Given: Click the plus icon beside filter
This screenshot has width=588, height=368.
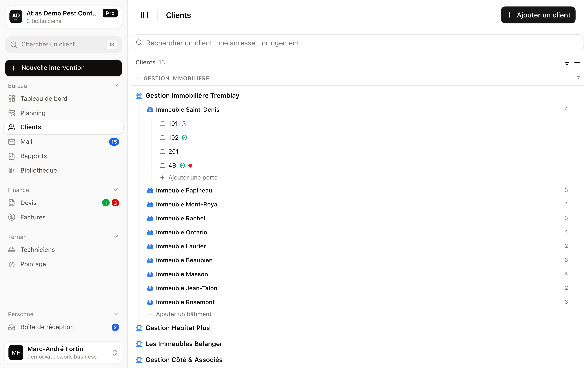Looking at the screenshot, I should point(577,62).
